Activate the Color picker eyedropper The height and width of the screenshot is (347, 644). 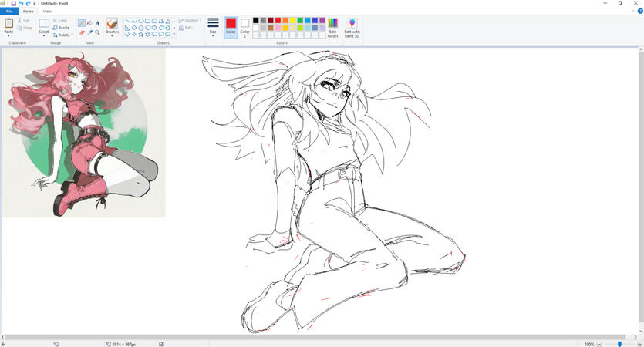point(89,32)
